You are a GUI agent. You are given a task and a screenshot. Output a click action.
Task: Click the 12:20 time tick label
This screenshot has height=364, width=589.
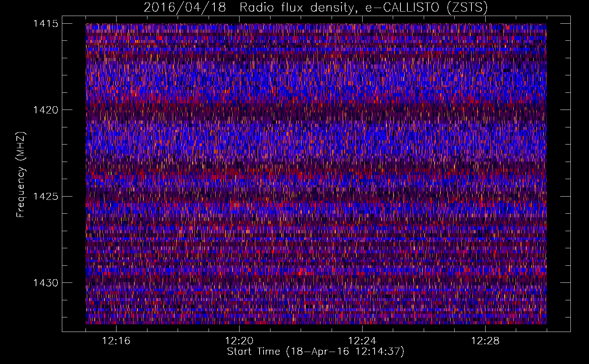tap(239, 341)
